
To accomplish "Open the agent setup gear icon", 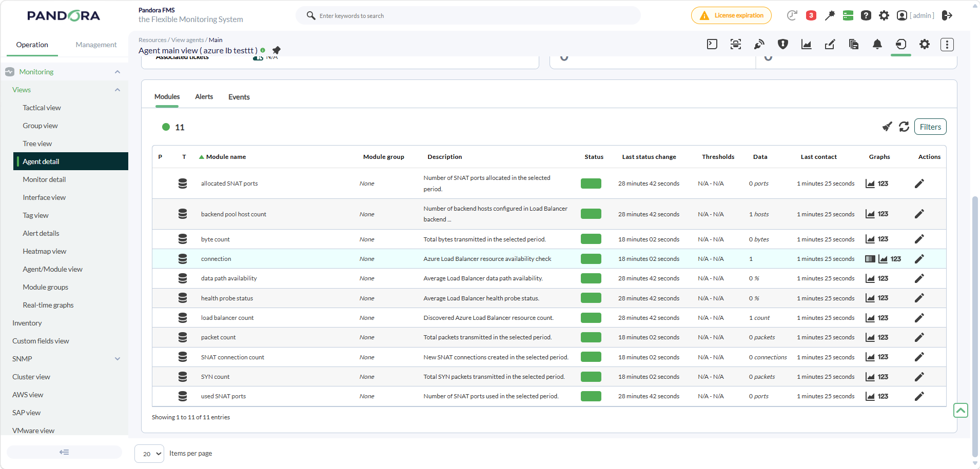I will pos(925,44).
